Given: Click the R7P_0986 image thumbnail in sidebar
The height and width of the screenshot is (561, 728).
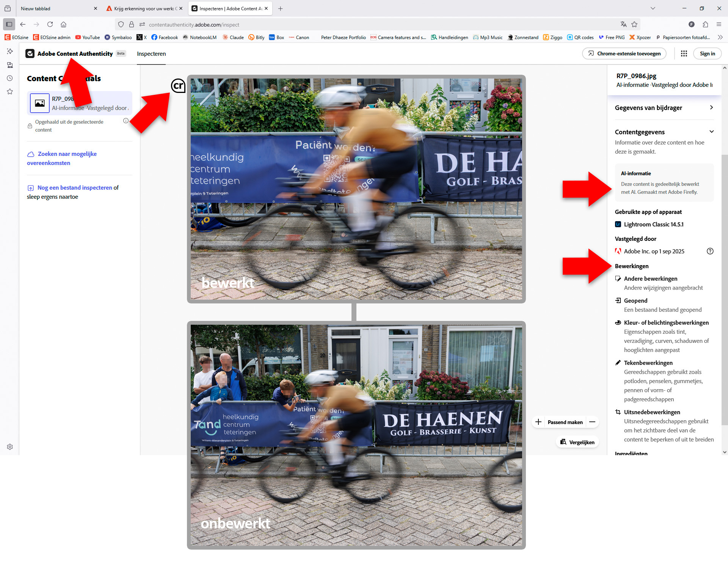Looking at the screenshot, I should [39, 103].
